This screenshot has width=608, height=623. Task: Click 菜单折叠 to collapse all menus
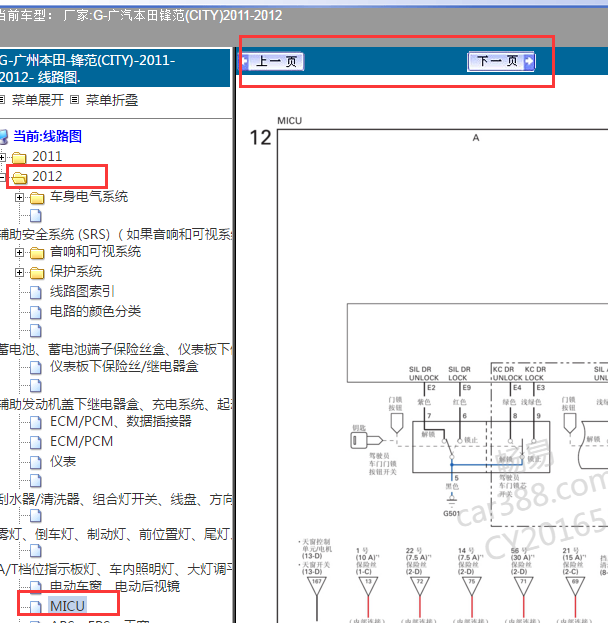(x=112, y=100)
